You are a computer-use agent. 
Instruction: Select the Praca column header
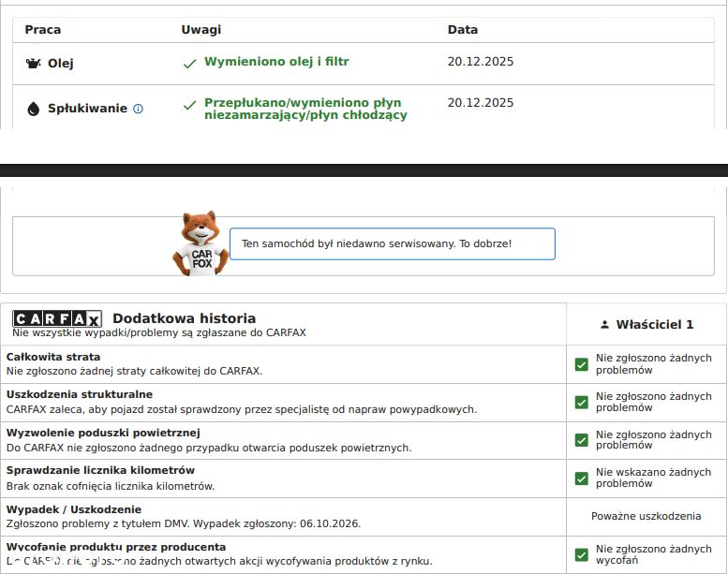(43, 30)
